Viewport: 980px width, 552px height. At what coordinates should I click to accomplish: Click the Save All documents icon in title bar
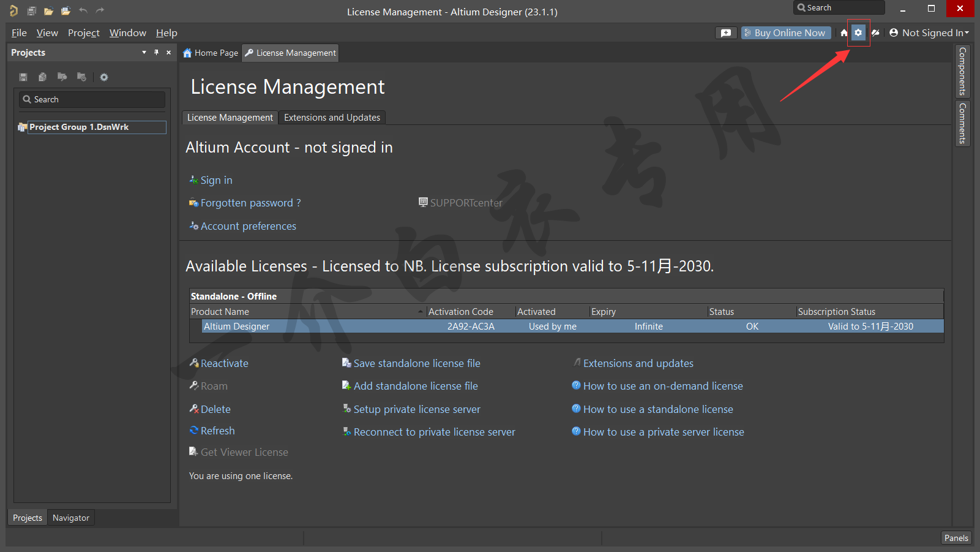(32, 10)
